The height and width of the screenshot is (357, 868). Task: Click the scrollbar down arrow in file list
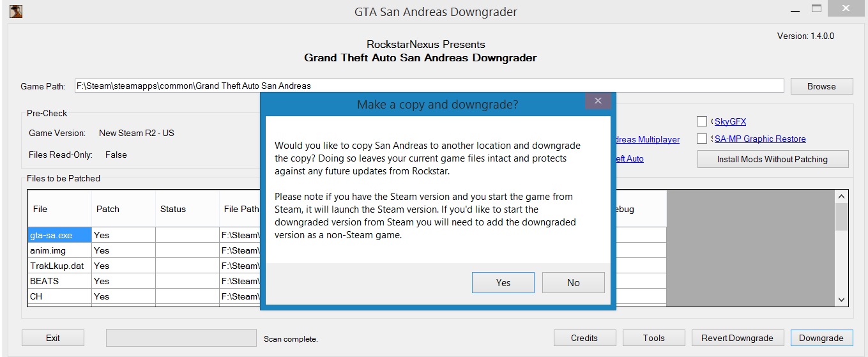click(x=842, y=300)
